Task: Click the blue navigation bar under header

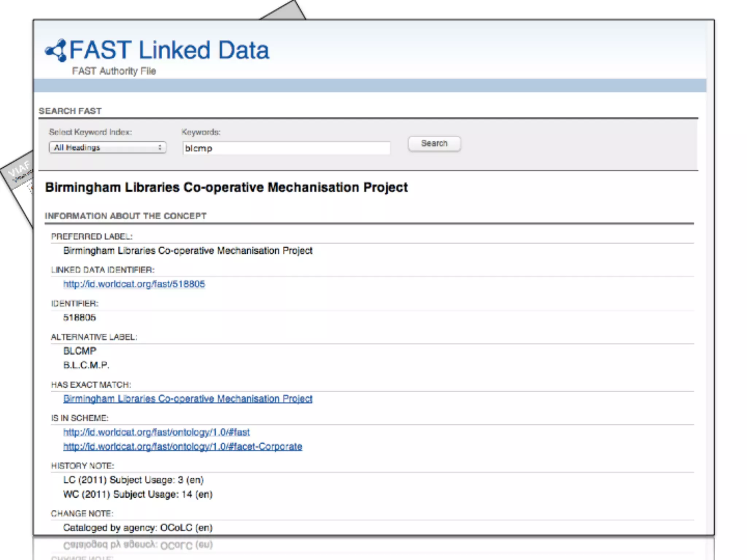Action: click(369, 85)
